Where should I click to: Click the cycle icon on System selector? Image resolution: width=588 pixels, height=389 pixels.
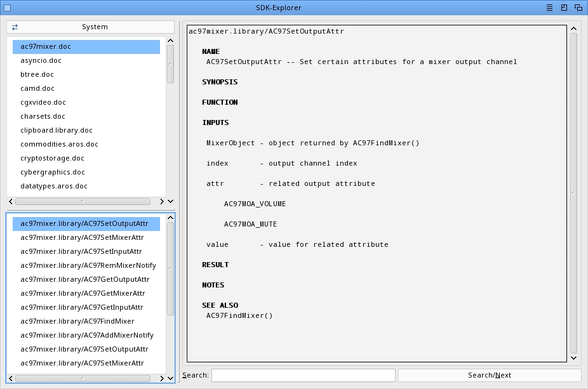pos(15,27)
